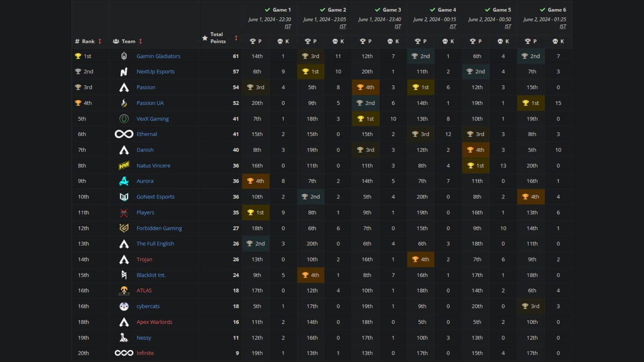
Task: Select the Game 5 header label
Action: [x=502, y=9]
